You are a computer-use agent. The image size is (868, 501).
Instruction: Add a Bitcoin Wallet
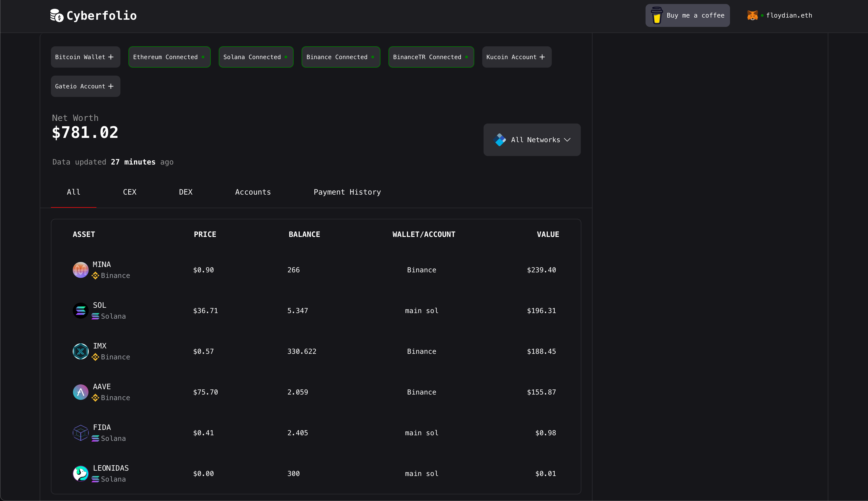[x=86, y=57]
